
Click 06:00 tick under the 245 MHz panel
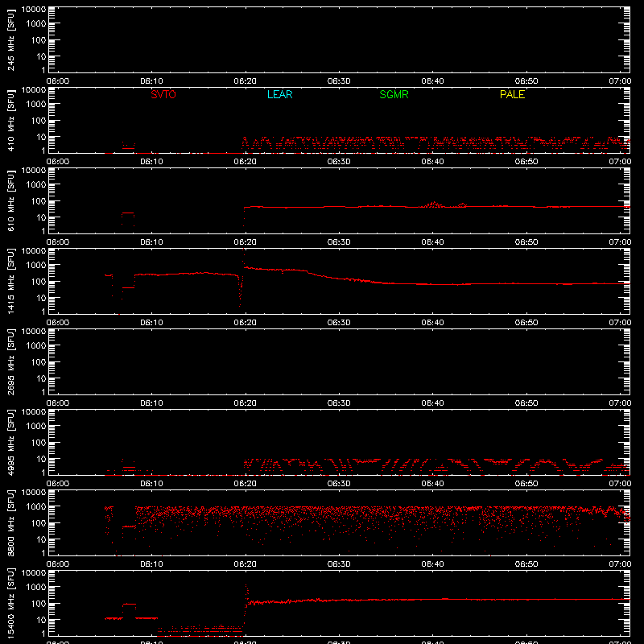click(57, 81)
